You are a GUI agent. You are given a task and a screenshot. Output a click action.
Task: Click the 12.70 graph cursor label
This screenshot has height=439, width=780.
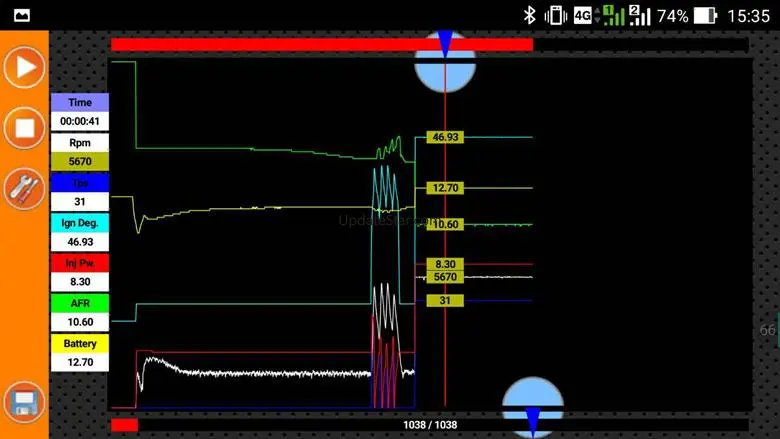click(x=445, y=188)
